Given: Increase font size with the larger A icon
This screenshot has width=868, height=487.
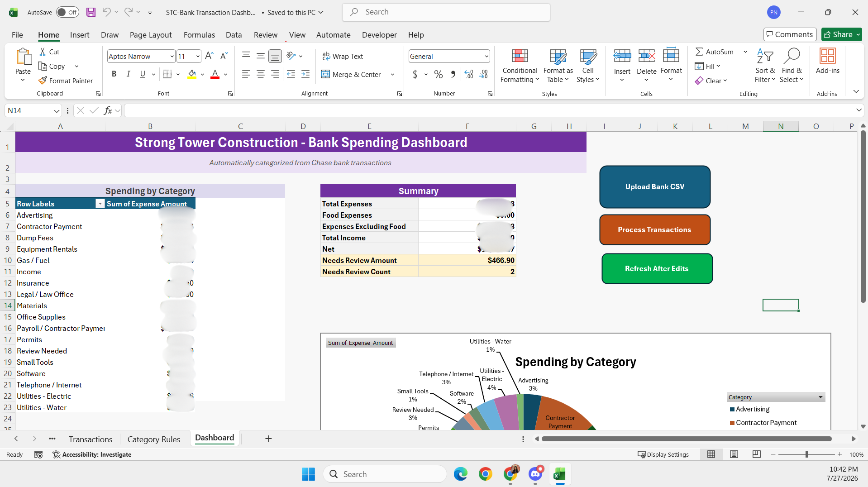Looking at the screenshot, I should coord(209,56).
